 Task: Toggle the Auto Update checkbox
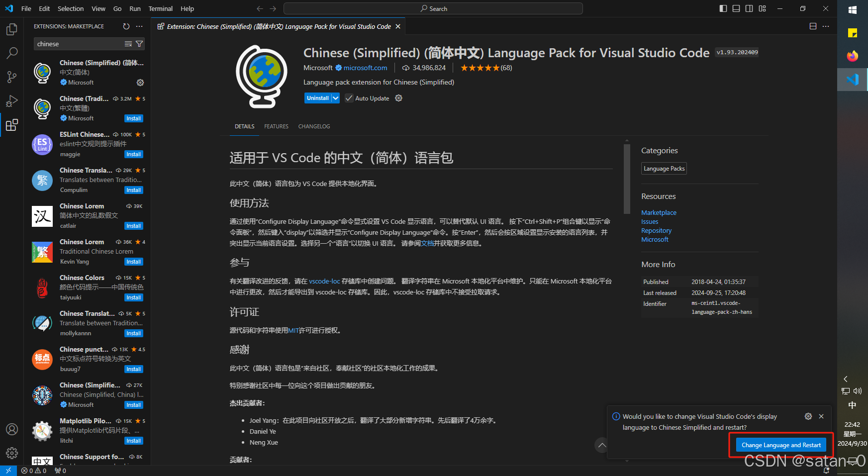(x=349, y=98)
